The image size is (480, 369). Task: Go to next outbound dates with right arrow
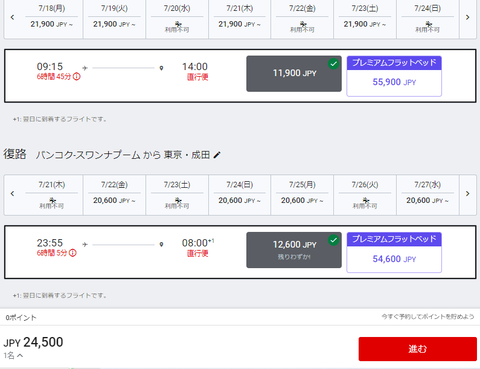coord(467,17)
